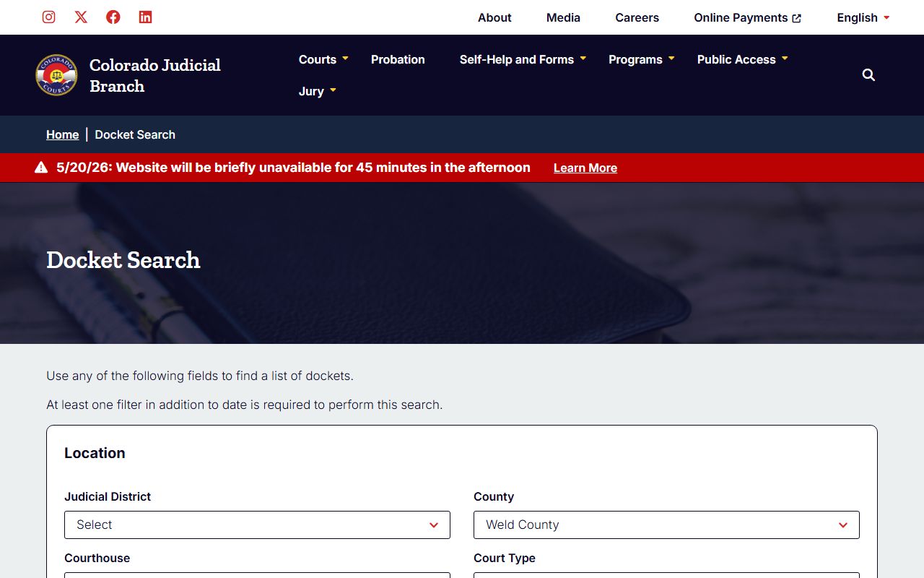Go to the Probation menu item

click(x=398, y=59)
